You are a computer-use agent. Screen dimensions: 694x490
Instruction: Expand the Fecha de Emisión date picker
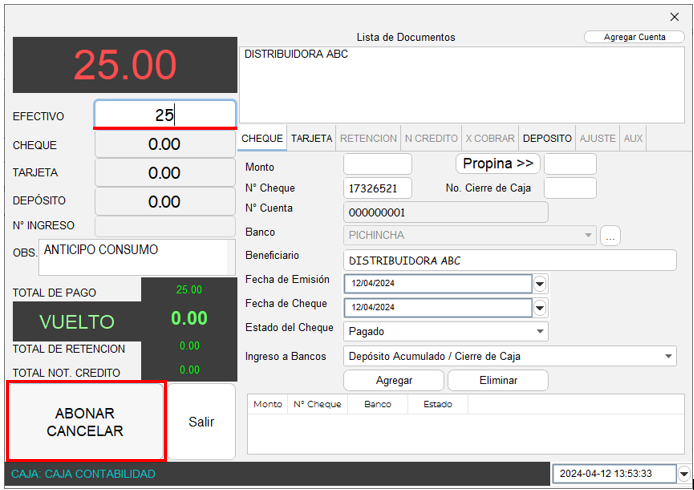coord(540,284)
